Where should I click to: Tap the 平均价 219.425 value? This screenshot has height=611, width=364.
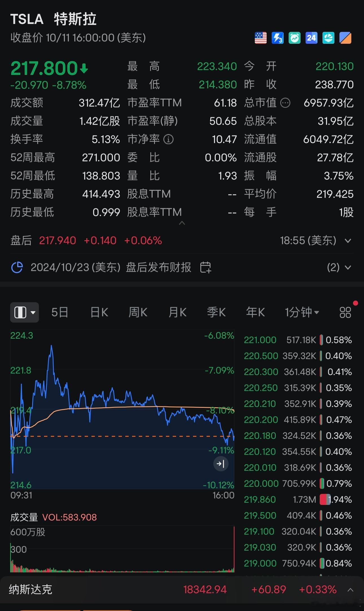click(x=335, y=194)
